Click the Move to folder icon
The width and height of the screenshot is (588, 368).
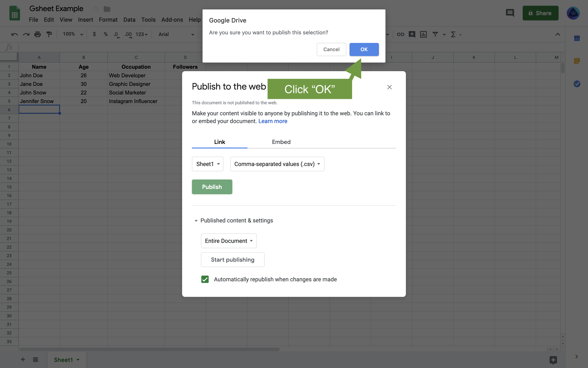point(107,9)
